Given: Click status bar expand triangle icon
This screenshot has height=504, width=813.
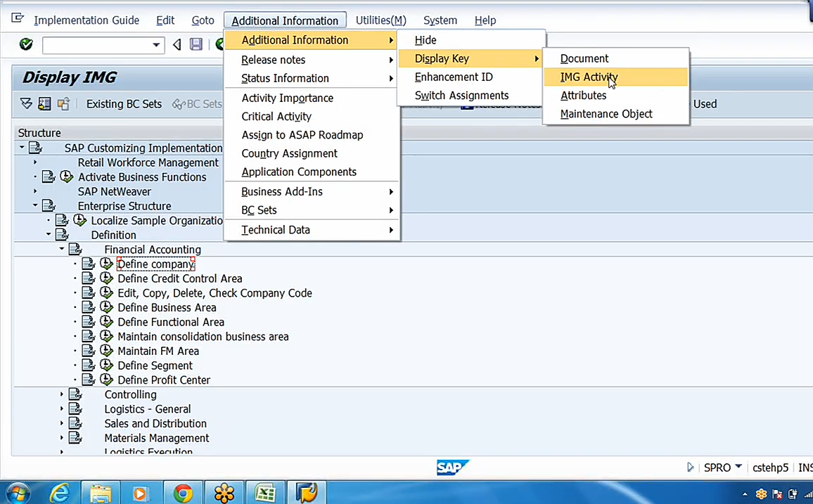Looking at the screenshot, I should [690, 467].
